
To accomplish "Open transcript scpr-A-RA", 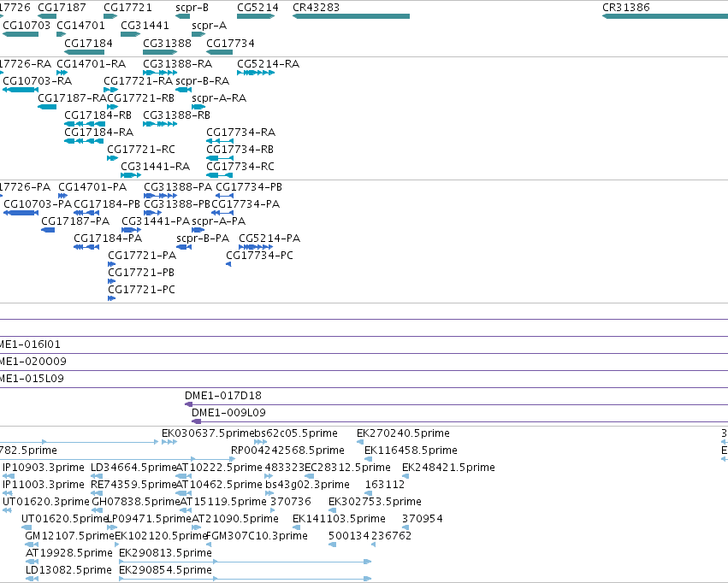I will pos(198,107).
